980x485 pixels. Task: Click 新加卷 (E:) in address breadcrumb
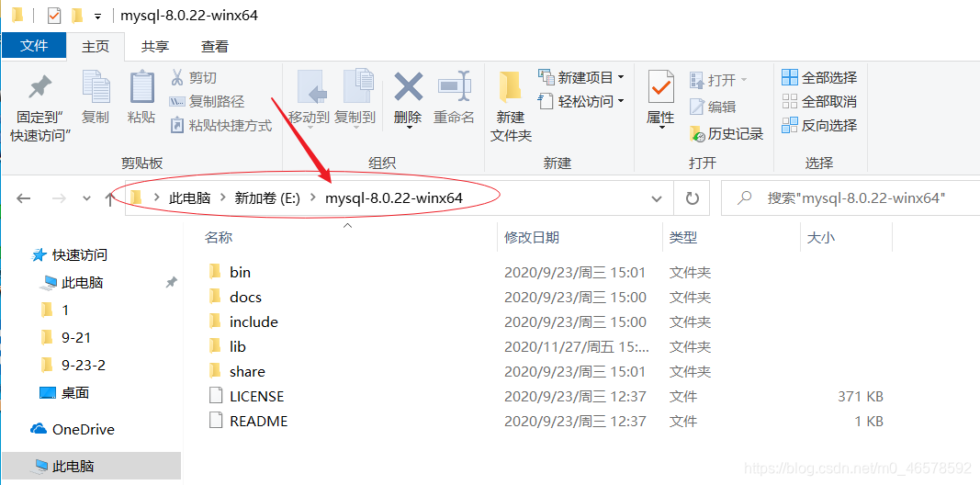click(267, 198)
